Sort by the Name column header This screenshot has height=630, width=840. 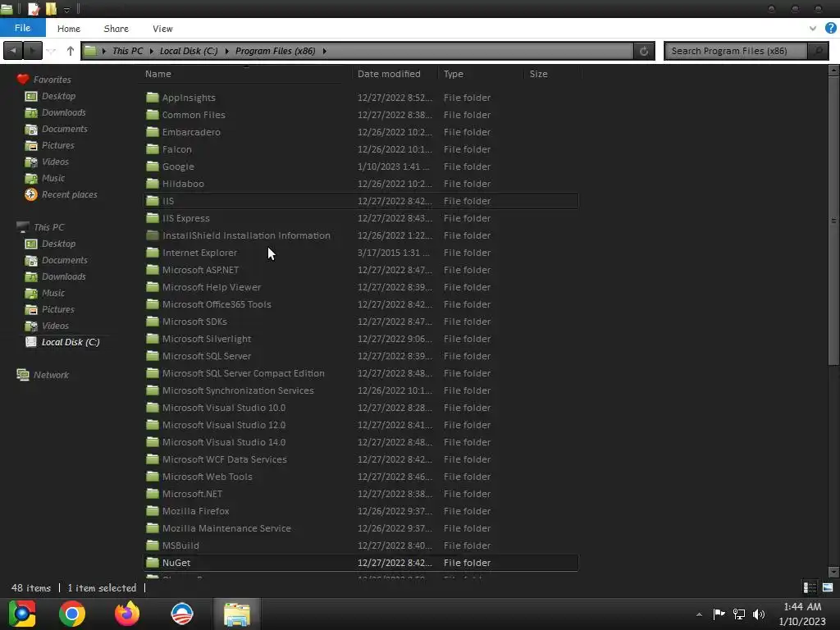click(x=158, y=74)
